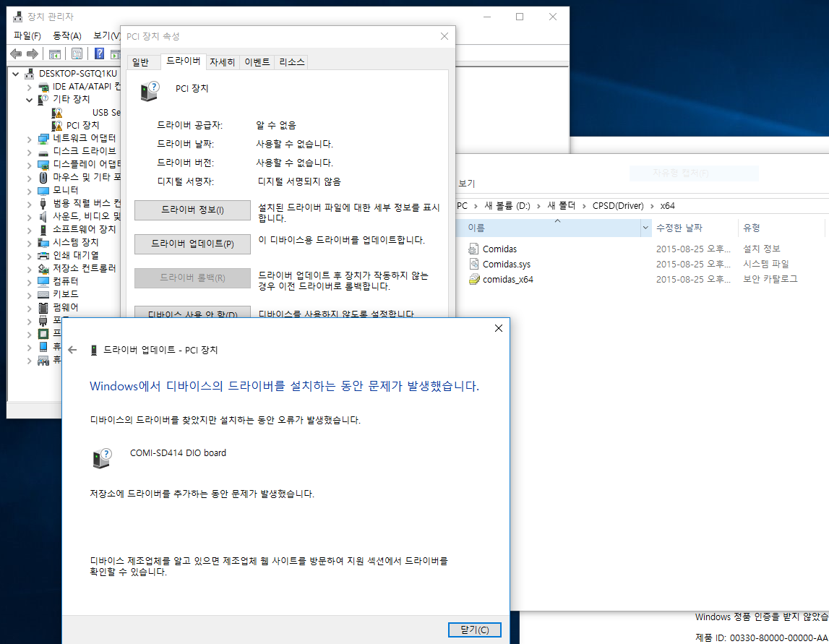Click the 닫기(C) button
The height and width of the screenshot is (644, 829).
[x=474, y=630]
